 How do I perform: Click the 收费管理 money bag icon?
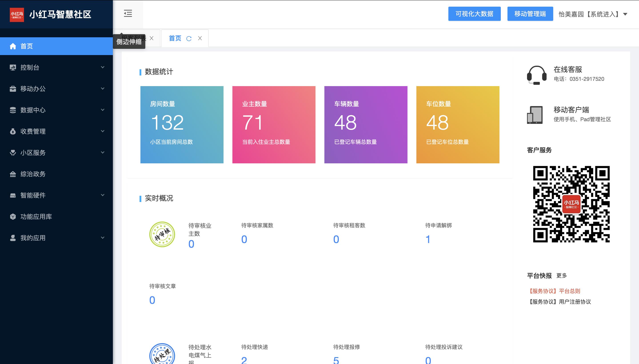point(13,131)
